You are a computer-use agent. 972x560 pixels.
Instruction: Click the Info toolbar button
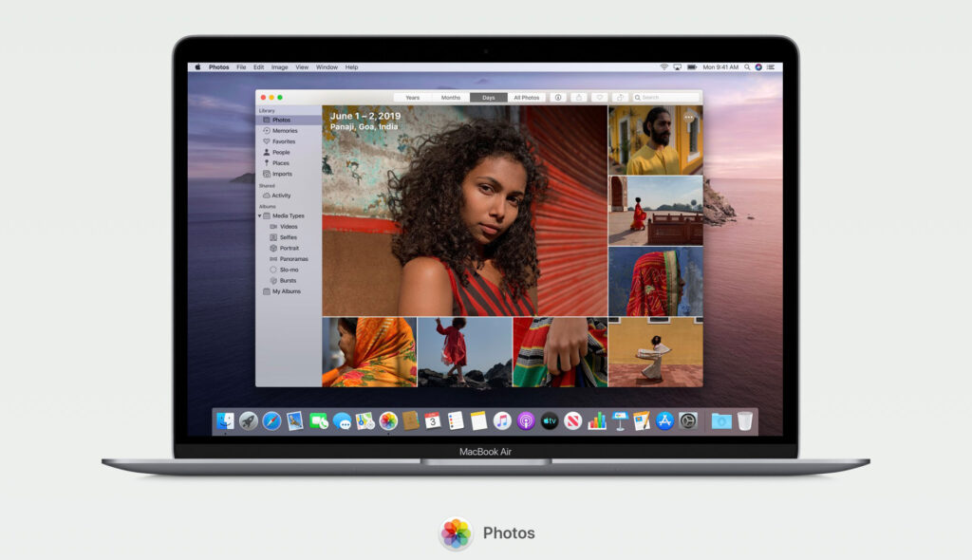coord(557,98)
